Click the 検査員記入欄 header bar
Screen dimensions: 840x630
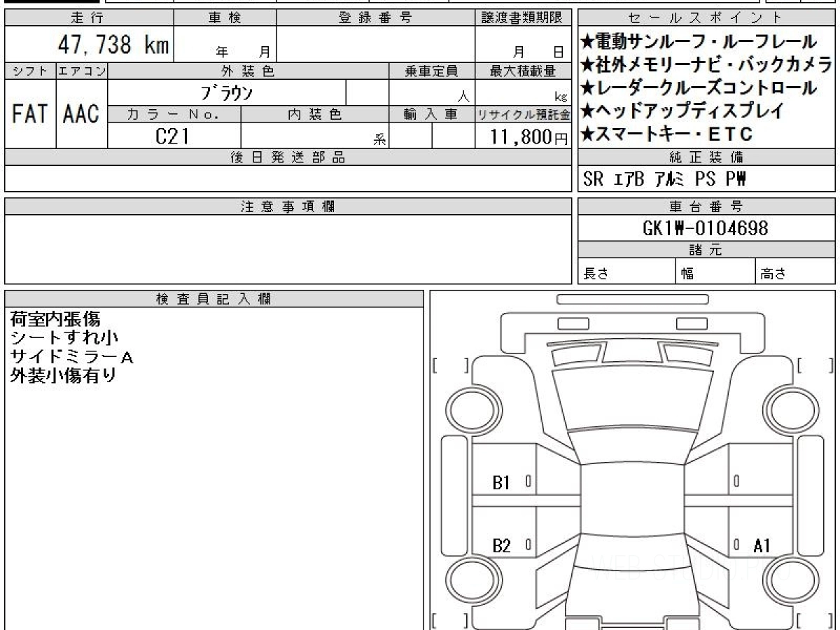(214, 299)
